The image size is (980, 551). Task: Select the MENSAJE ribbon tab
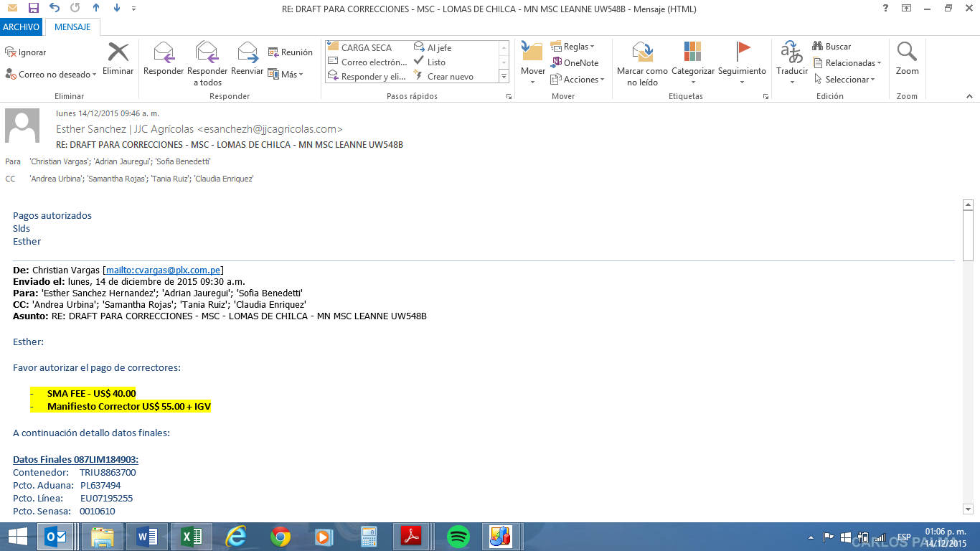[72, 27]
